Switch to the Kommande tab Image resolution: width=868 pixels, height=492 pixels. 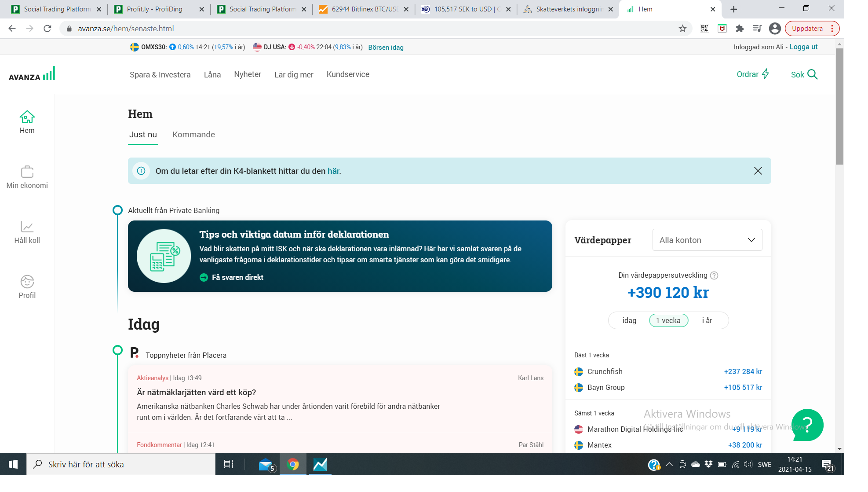[193, 135]
